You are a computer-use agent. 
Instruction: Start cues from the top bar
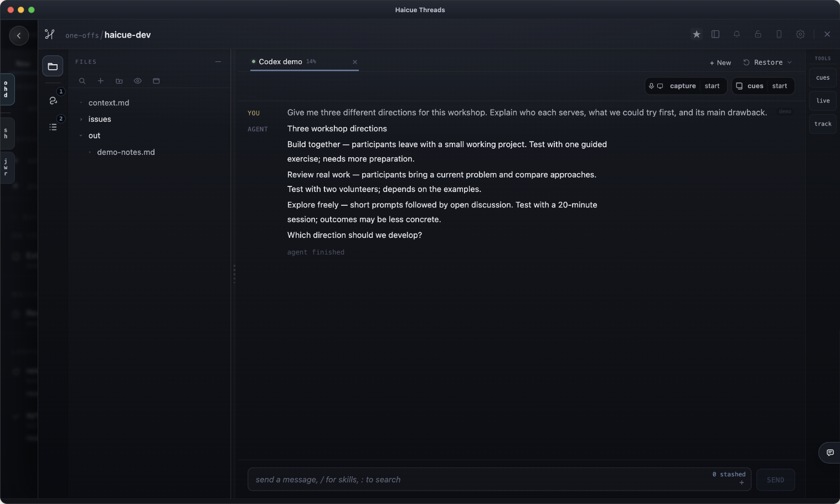780,86
